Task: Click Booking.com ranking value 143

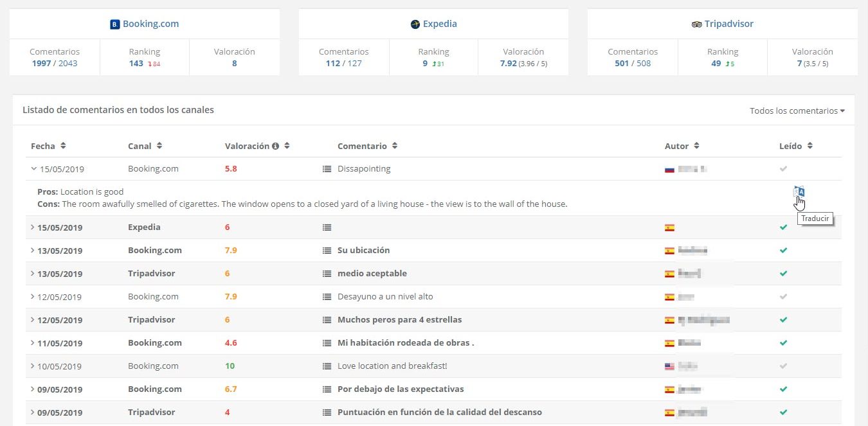Action: [136, 63]
